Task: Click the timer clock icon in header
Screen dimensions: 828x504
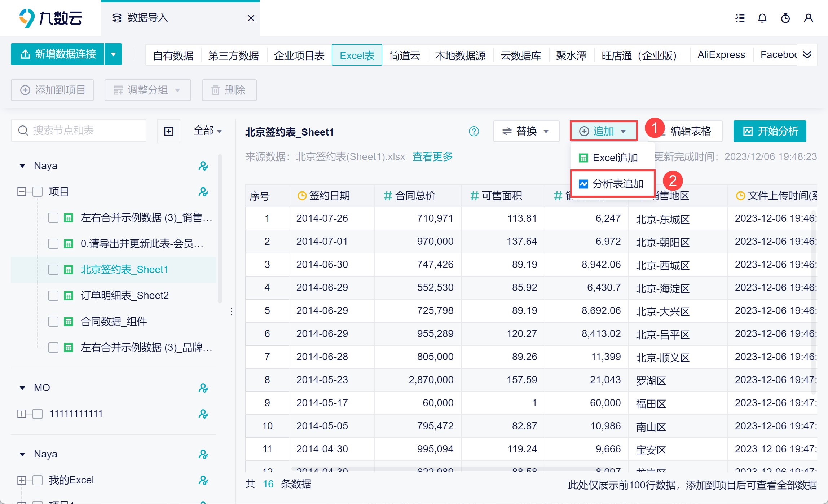Action: (x=785, y=18)
